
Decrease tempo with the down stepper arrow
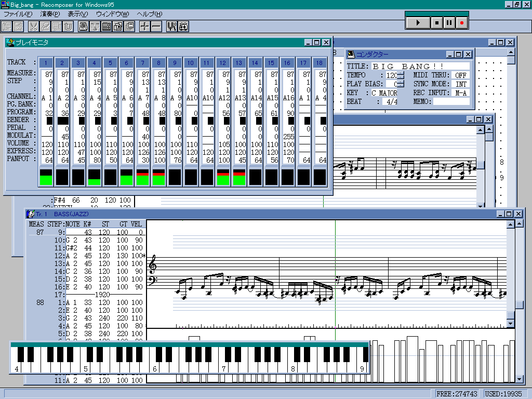coord(401,77)
